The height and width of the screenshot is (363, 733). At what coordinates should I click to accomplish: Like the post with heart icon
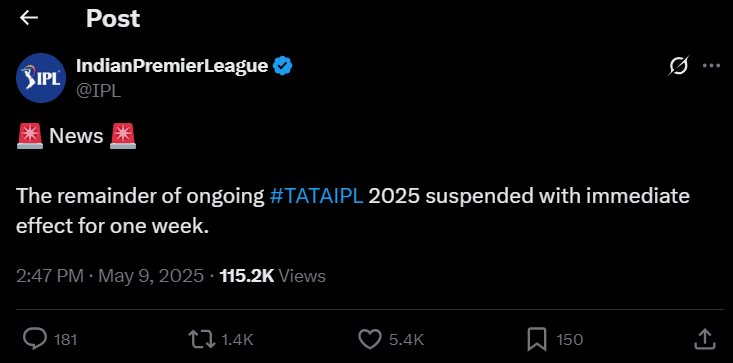pos(370,339)
